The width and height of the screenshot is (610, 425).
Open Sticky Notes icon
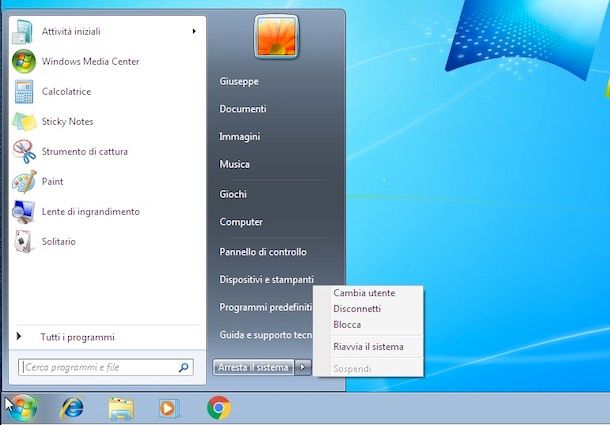[x=24, y=121]
